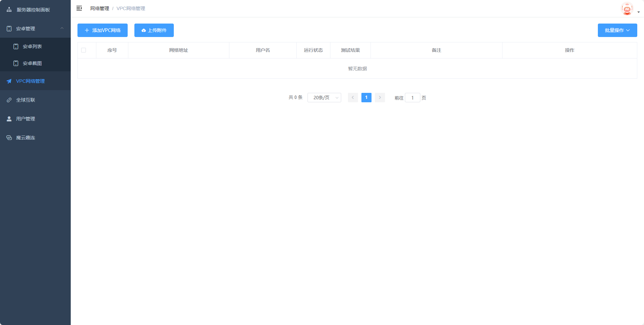This screenshot has width=644, height=325.
Task: Click the 添加VPC网络 button
Action: (x=102, y=30)
